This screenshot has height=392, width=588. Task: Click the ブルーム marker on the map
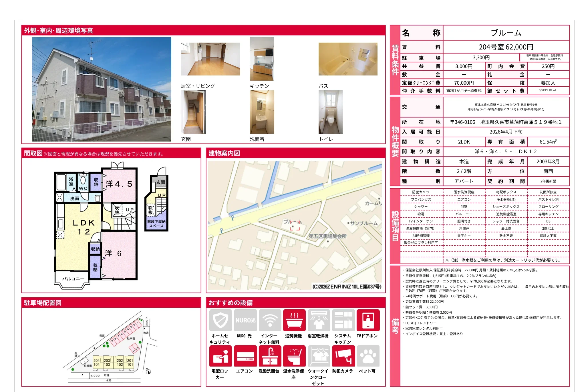295,226
